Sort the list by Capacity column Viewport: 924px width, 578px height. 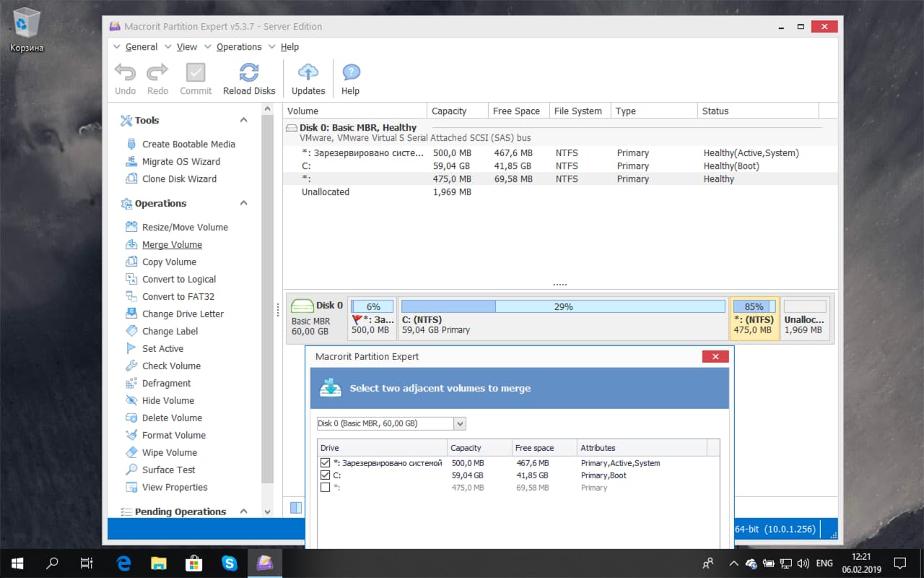pos(457,111)
